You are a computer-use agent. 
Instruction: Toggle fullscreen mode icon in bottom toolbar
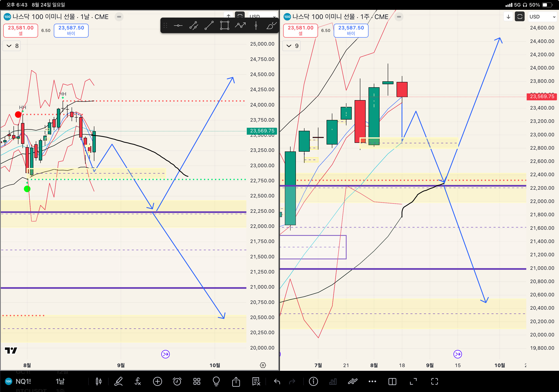pos(434,381)
